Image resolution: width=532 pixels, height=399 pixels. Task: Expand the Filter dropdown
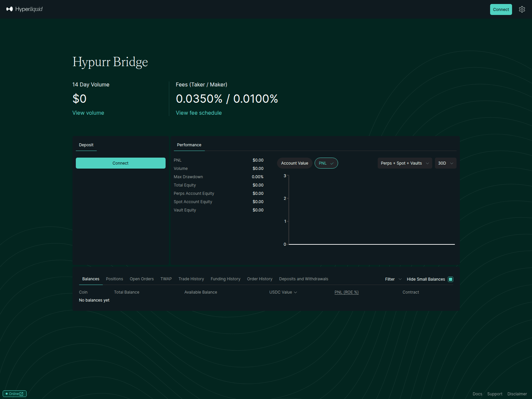point(393,279)
